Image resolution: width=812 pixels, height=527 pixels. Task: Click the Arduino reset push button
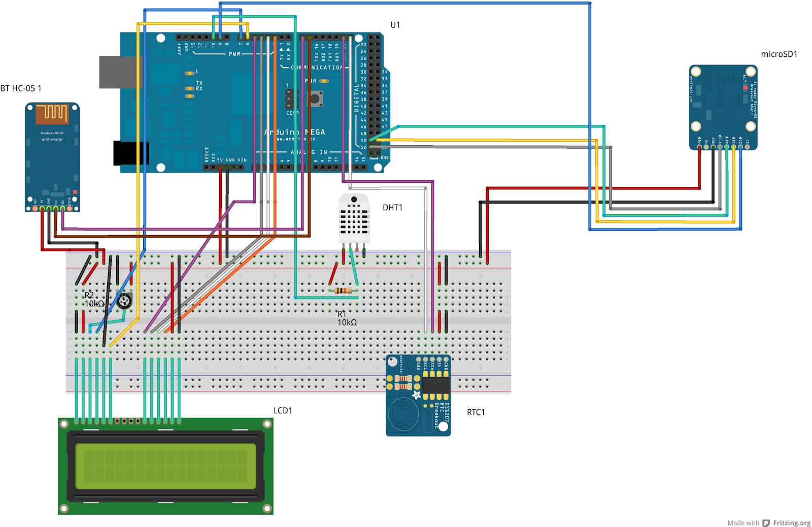316,98
